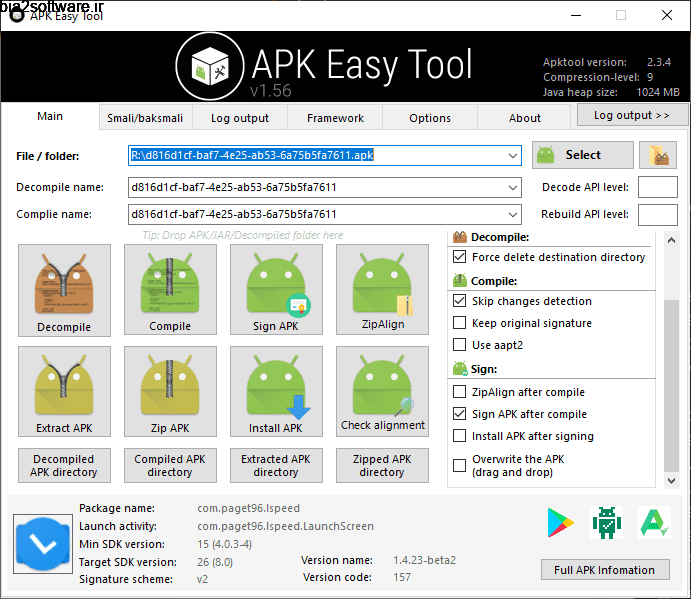The image size is (691, 599).
Task: Click Signature scheme value v2
Action: [x=202, y=579]
